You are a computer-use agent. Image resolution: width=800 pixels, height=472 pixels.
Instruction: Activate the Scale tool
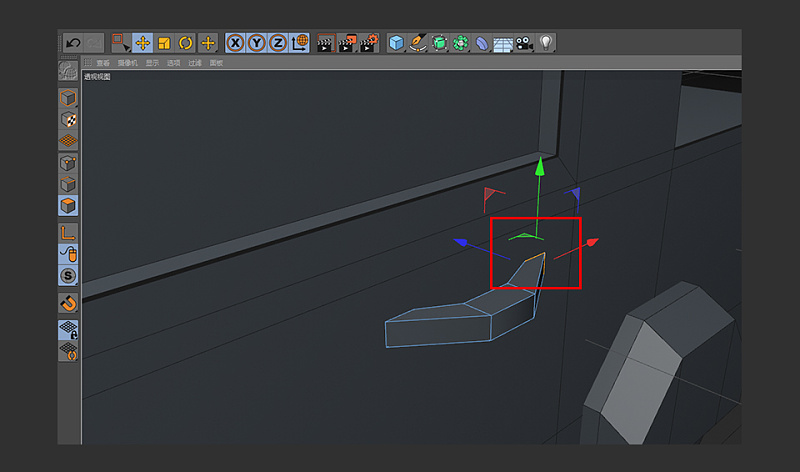tap(164, 43)
